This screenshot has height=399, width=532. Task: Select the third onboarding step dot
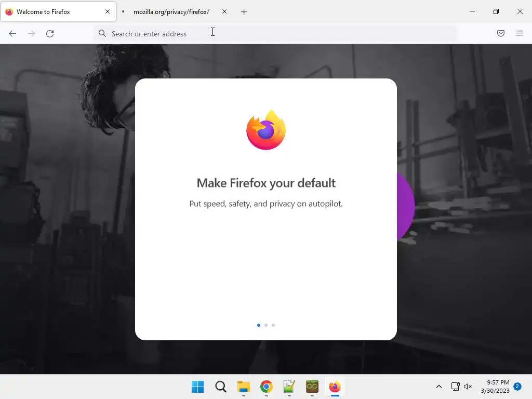(x=273, y=325)
